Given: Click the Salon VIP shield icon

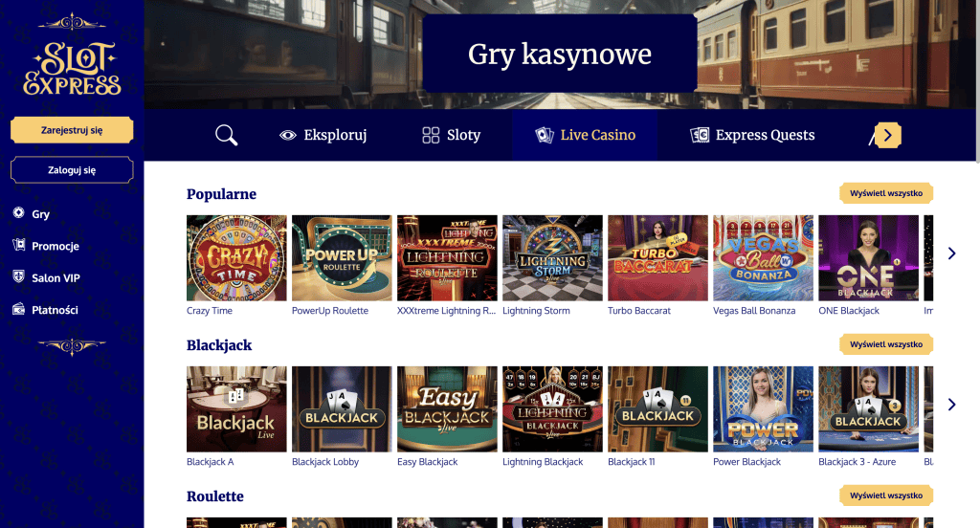Looking at the screenshot, I should pyautogui.click(x=19, y=276).
